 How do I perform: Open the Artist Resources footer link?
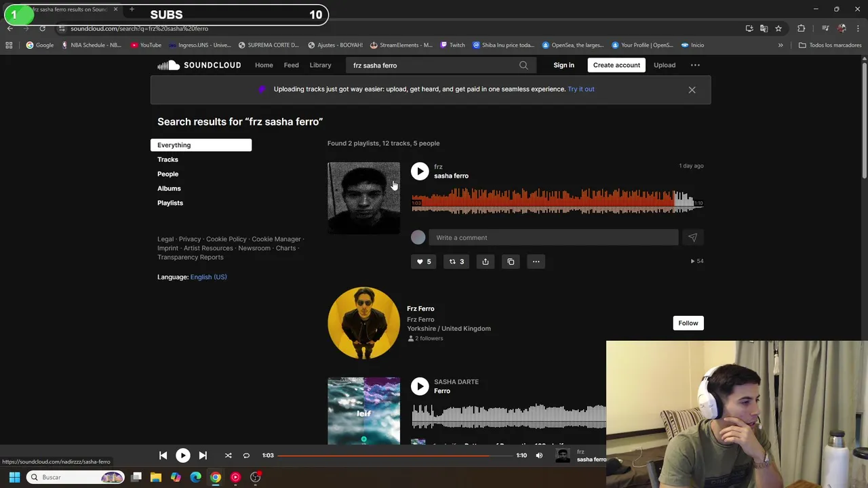(x=208, y=248)
